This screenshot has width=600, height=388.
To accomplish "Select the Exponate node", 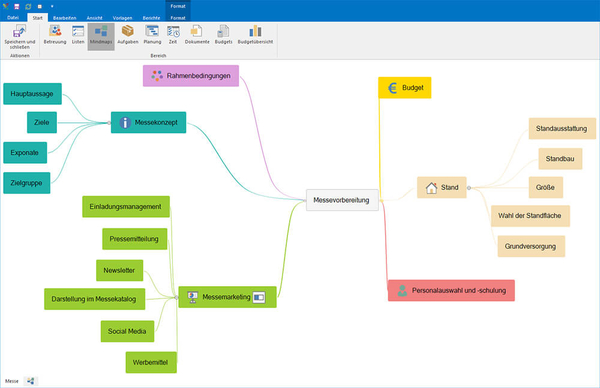I will (25, 153).
